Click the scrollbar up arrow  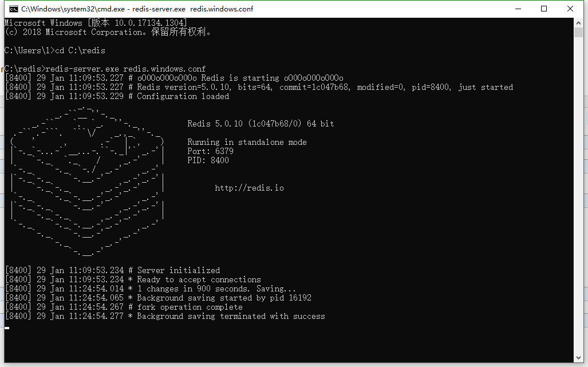pos(578,22)
